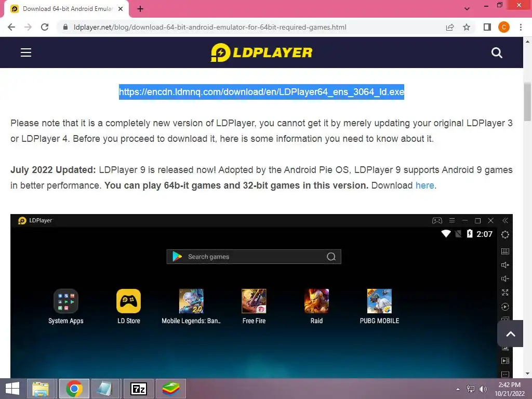Click the volume up icon in LDPlayer sidebar

505,265
